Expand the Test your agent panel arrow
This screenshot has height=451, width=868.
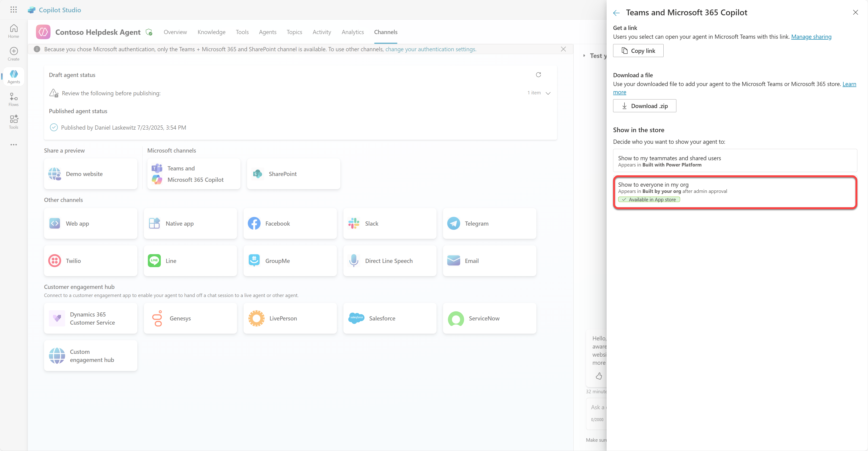[x=584, y=56]
